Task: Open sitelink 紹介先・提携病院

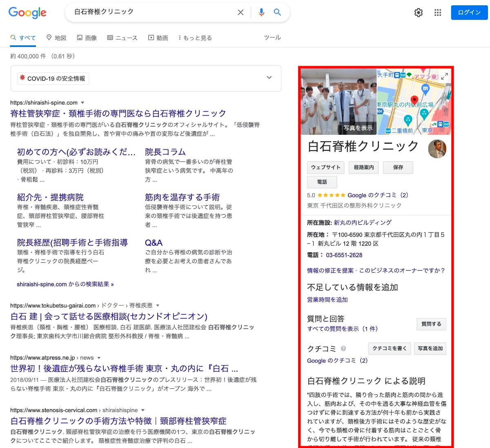Action: click(x=50, y=197)
